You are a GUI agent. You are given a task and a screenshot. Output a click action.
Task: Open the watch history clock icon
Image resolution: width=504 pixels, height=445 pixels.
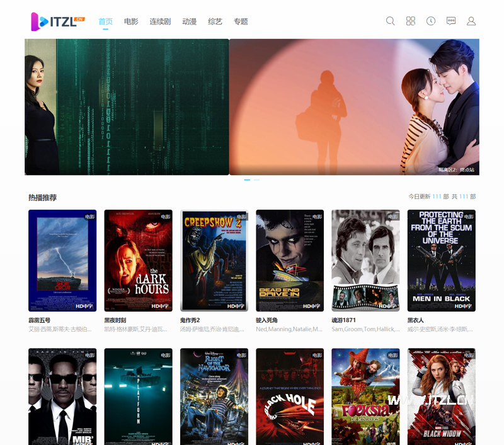tap(431, 21)
